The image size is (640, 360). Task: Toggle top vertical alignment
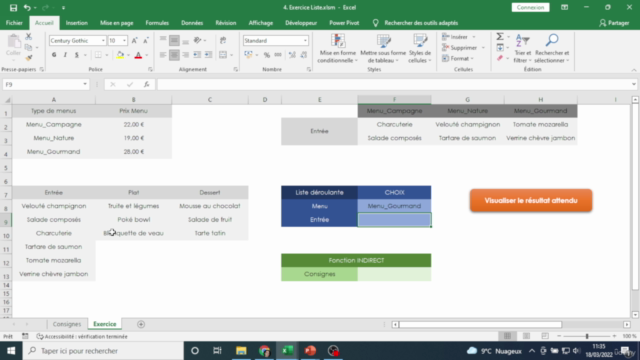click(163, 40)
